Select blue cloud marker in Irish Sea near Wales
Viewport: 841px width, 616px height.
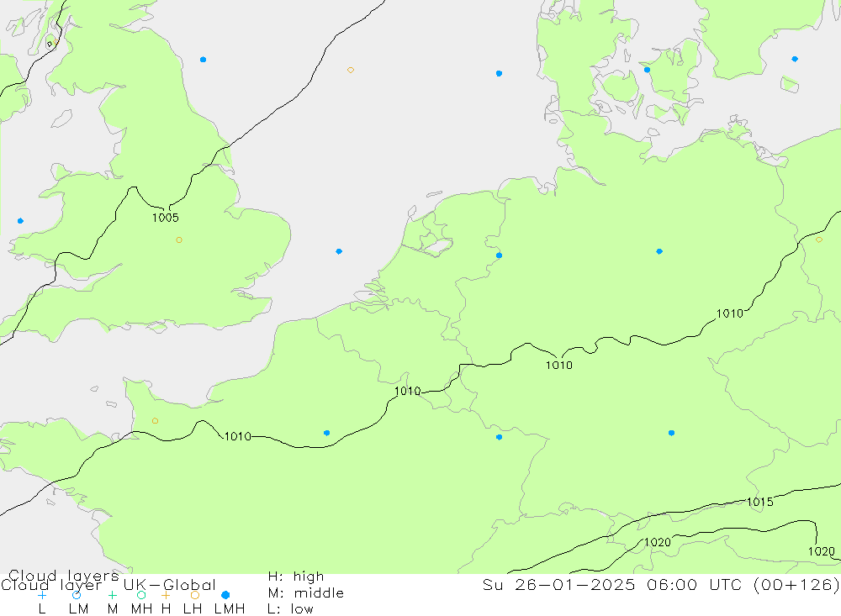point(20,221)
